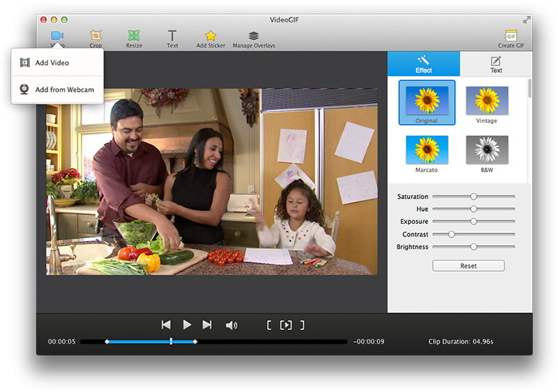This screenshot has width=558, height=392.
Task: Click the Text tool in toolbar
Action: tap(172, 39)
